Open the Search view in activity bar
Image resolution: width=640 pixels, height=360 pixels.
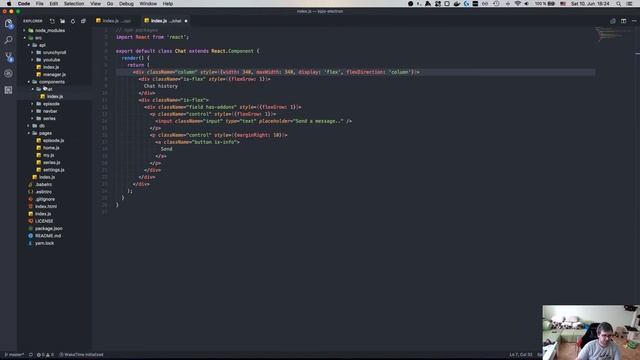coord(8,40)
